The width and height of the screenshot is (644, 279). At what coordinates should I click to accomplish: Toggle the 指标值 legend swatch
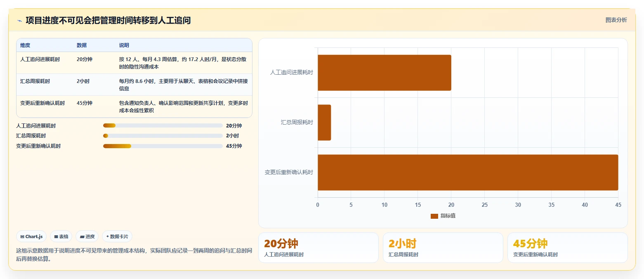434,216
